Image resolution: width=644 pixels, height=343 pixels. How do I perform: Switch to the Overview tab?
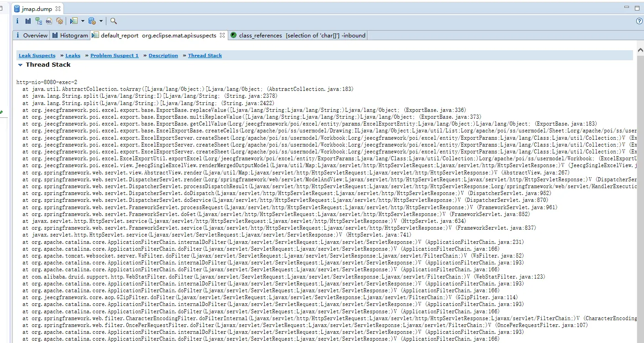click(31, 35)
